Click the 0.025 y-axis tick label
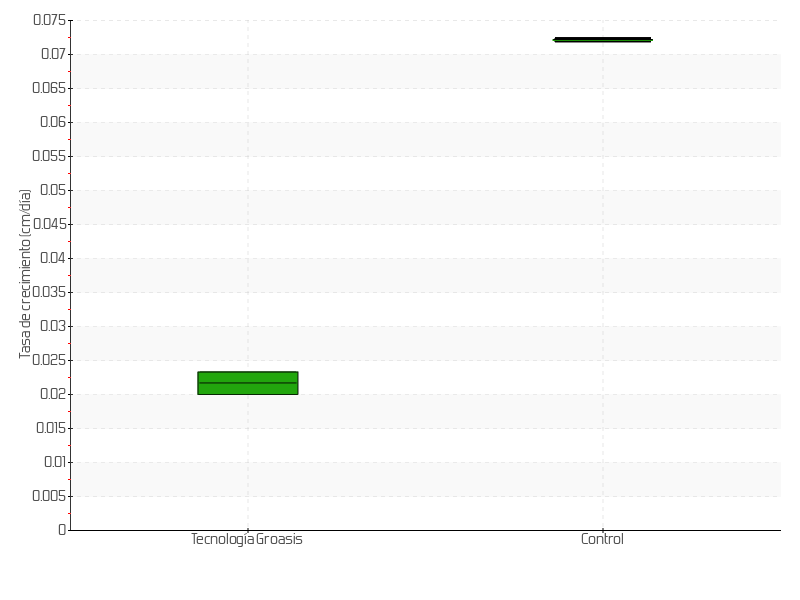 [49, 360]
